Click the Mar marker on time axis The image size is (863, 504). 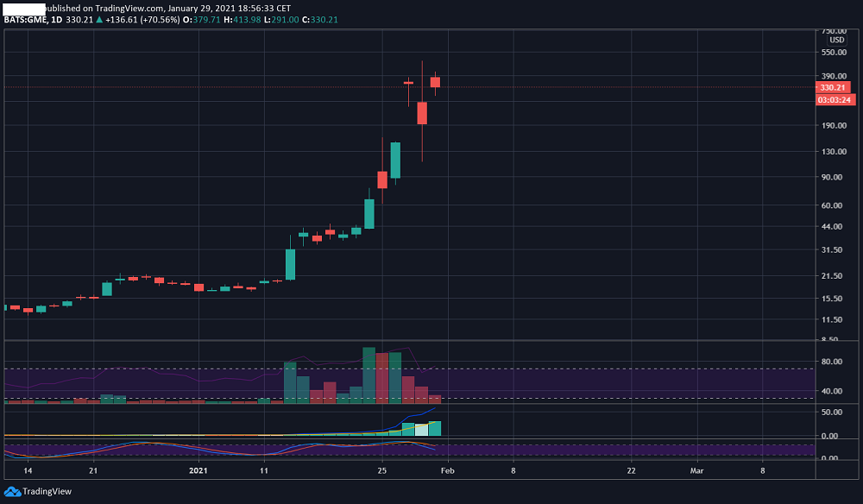pyautogui.click(x=696, y=471)
